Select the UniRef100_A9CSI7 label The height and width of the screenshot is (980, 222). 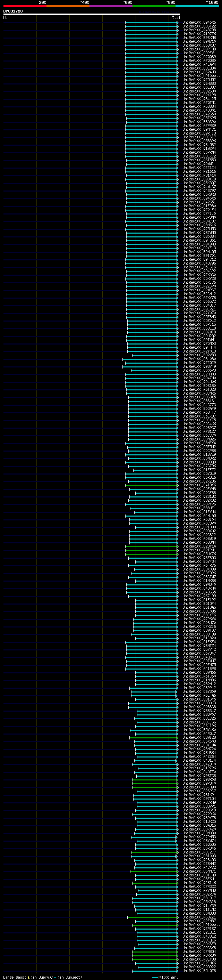click(x=199, y=137)
